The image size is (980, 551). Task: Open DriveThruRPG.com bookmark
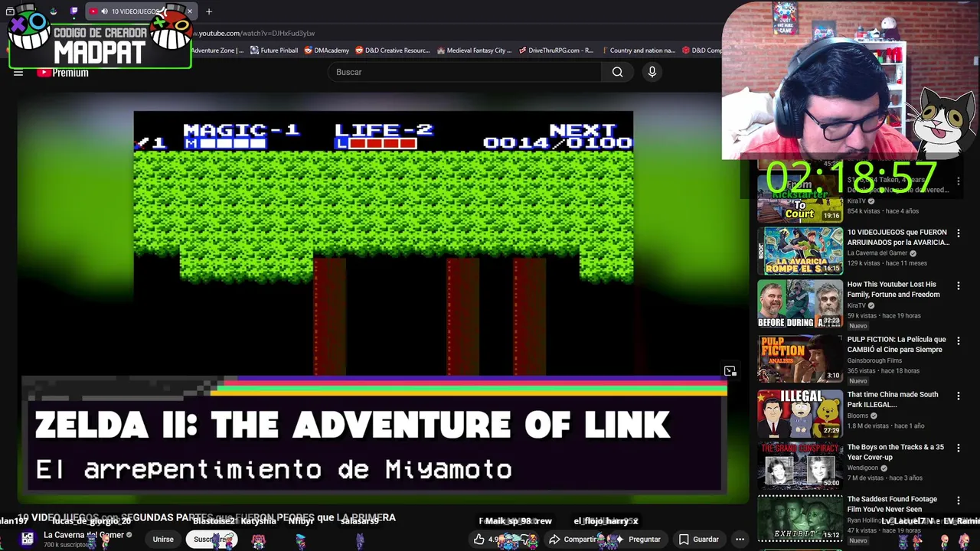coord(556,51)
